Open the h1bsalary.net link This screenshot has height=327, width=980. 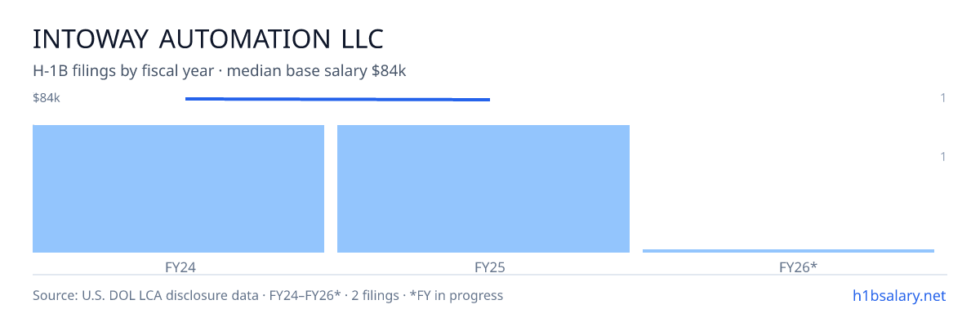[x=898, y=295]
